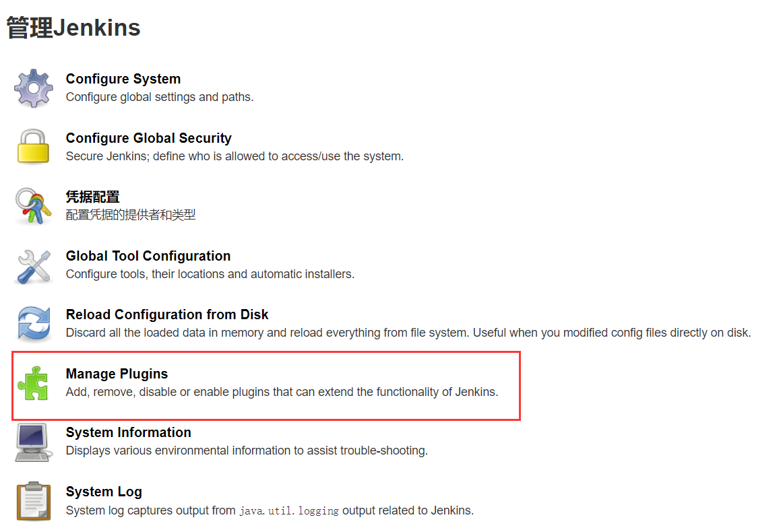Click the gear icon for Configure System
This screenshot has width=779, height=532.
(x=33, y=88)
